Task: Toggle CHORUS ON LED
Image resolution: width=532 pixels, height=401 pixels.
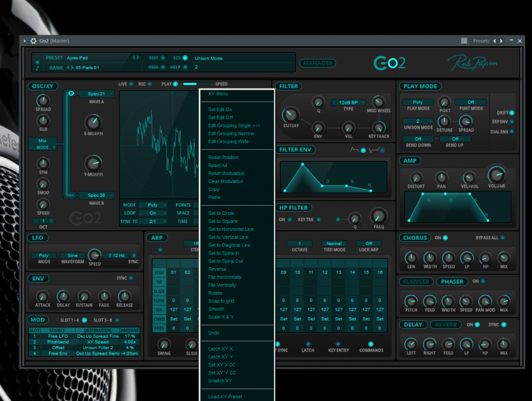Action: point(445,238)
